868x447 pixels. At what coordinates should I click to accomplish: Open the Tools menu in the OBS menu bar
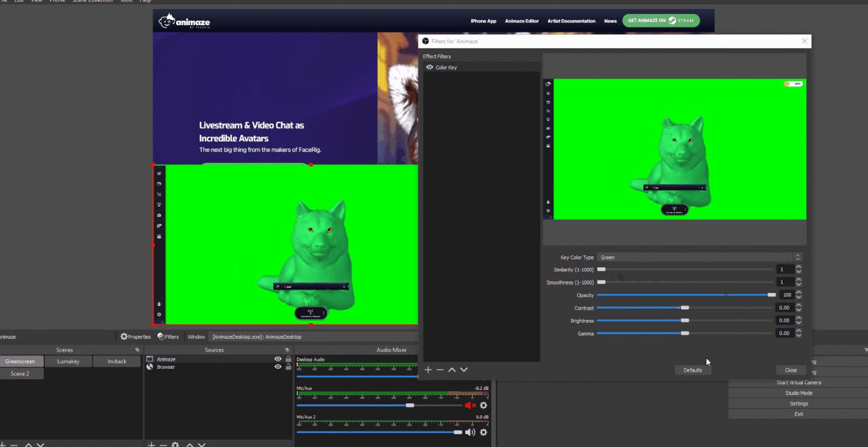pyautogui.click(x=126, y=1)
